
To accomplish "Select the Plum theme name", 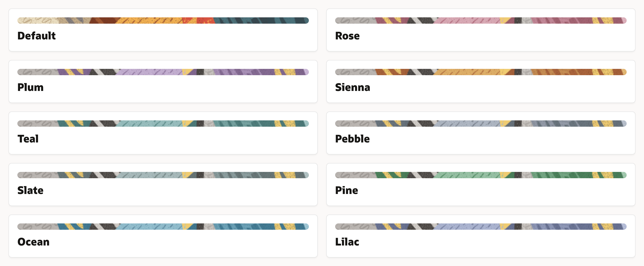I will (31, 87).
